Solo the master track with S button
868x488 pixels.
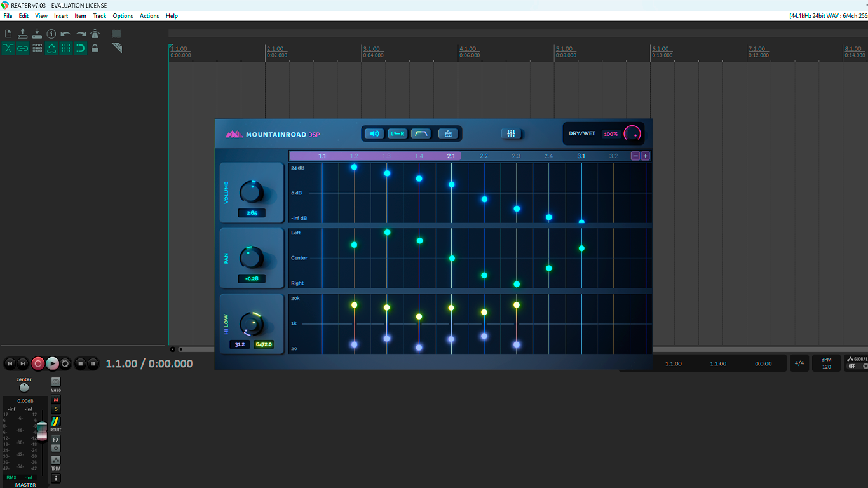pos(56,409)
